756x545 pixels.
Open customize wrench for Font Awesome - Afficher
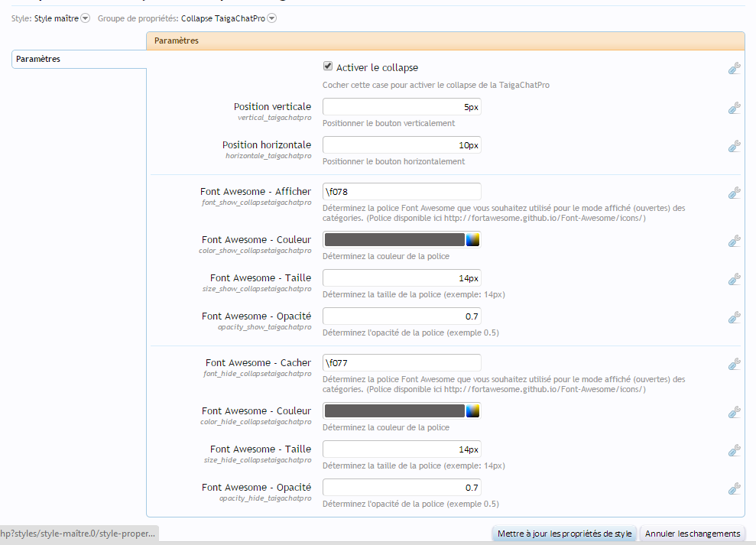pyautogui.click(x=735, y=193)
